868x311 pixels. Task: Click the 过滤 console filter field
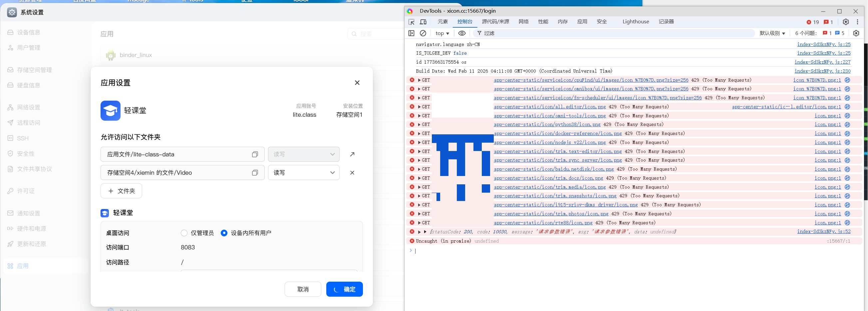613,33
